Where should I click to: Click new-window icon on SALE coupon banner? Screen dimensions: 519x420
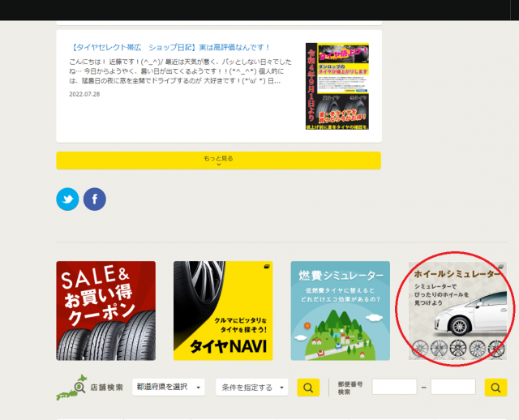tap(150, 266)
